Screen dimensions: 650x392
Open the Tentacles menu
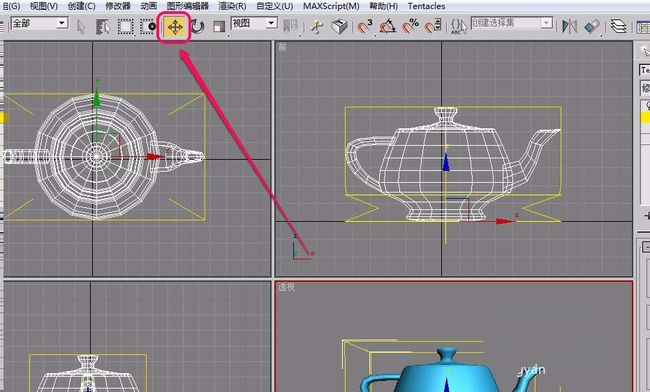426,6
